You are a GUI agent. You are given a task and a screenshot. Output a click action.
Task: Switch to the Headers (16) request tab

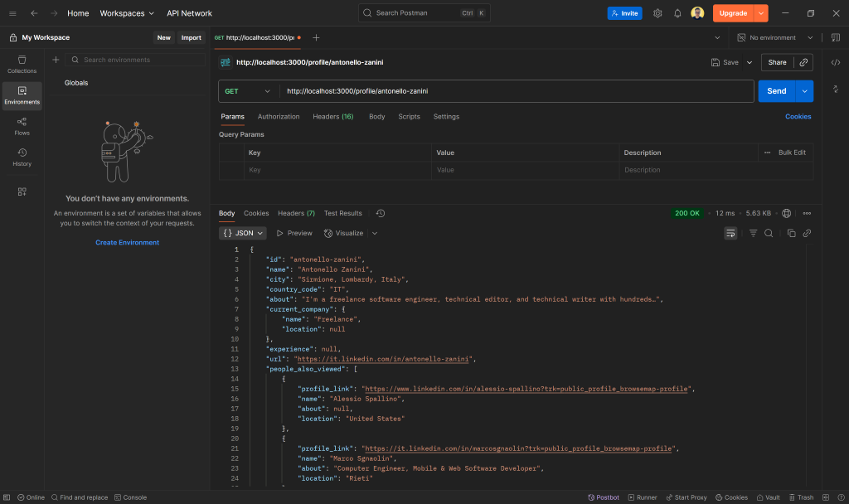click(332, 117)
